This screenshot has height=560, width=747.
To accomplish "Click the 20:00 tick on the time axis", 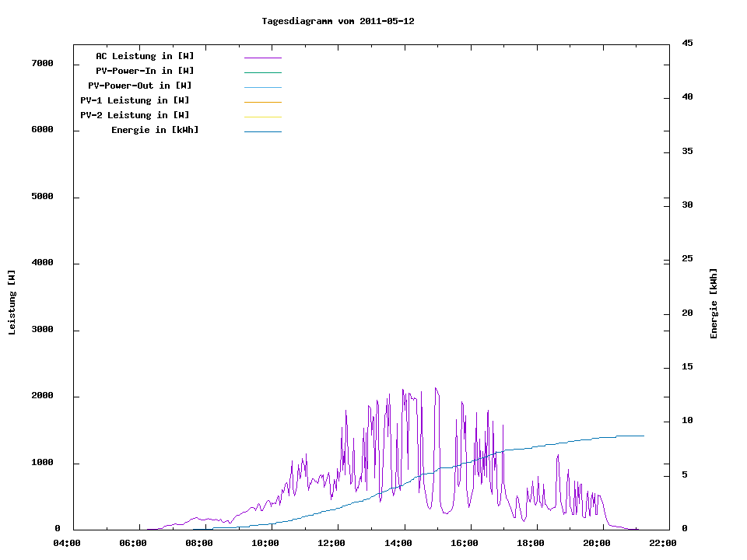I will coord(597,543).
